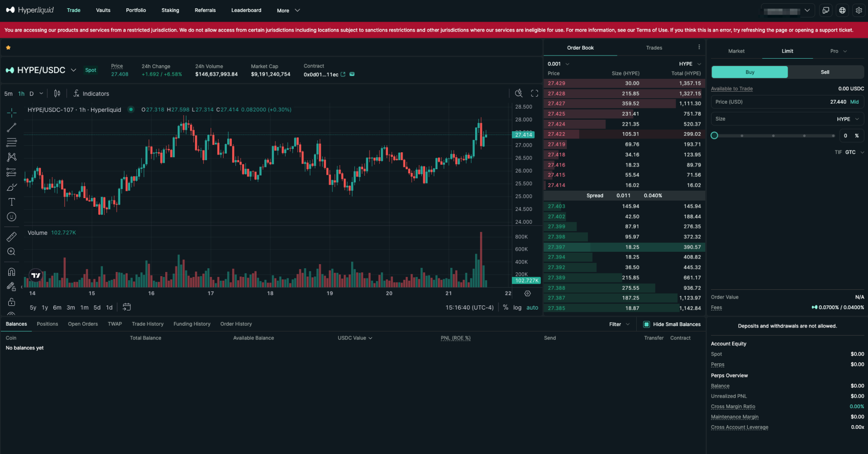Open the Leaderboard page

(x=246, y=10)
